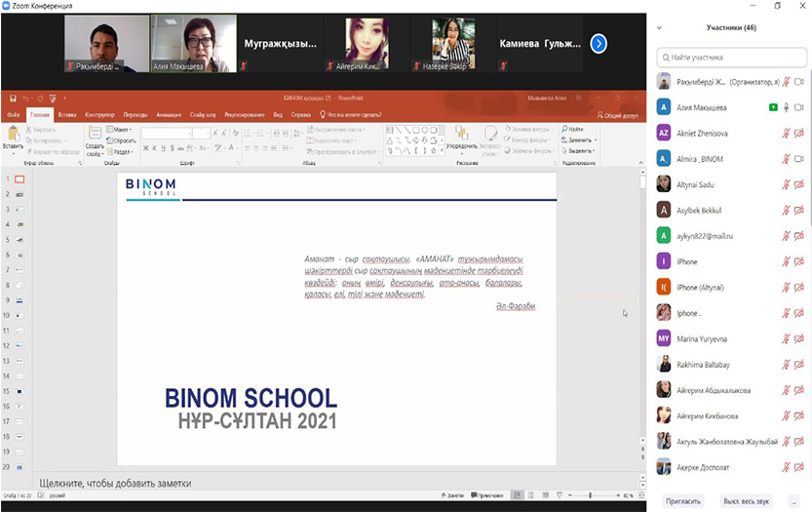
Task: Click 'Что вы хотите сделать?' tell-me box
Action: pyautogui.click(x=351, y=115)
